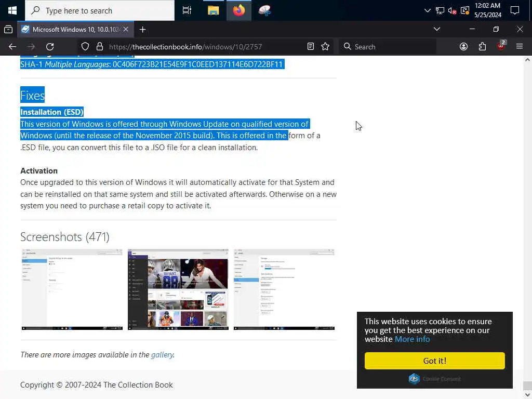Go forward to the next page
Viewport: 532px width, 399px height.
point(31,46)
